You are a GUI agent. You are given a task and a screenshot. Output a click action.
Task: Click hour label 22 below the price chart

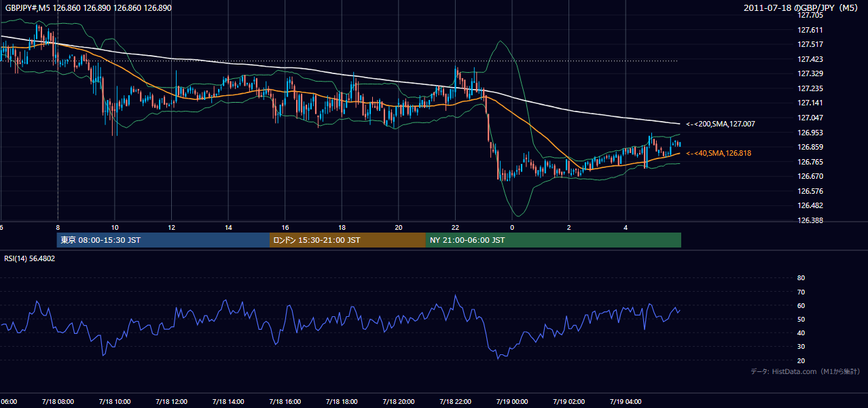[455, 227]
